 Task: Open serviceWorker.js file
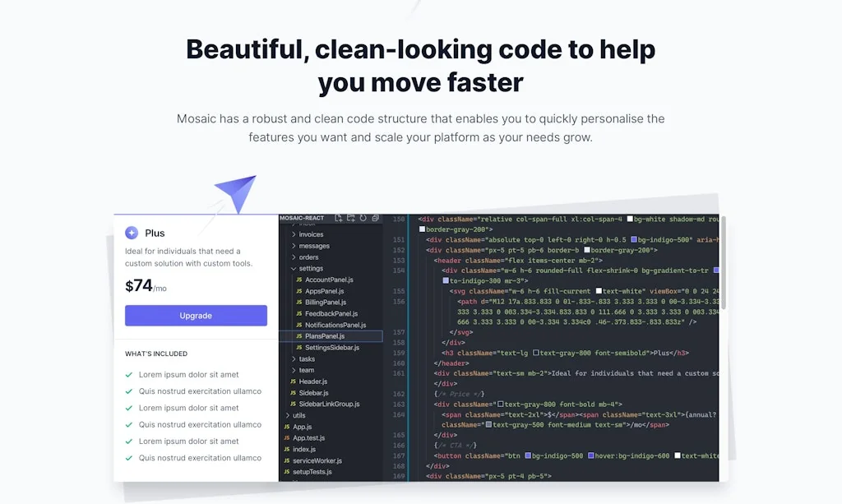click(x=317, y=460)
